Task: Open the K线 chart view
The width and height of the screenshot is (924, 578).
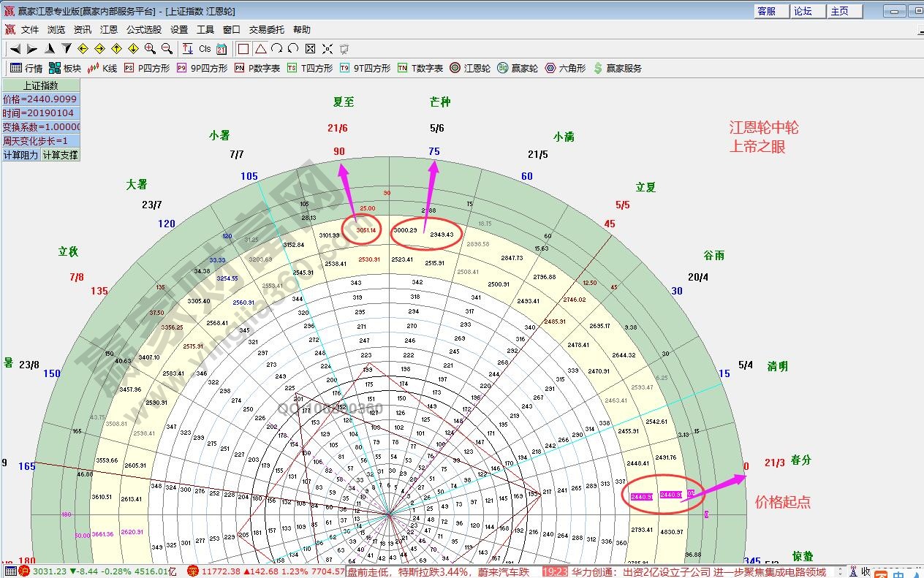Action: pyautogui.click(x=102, y=68)
